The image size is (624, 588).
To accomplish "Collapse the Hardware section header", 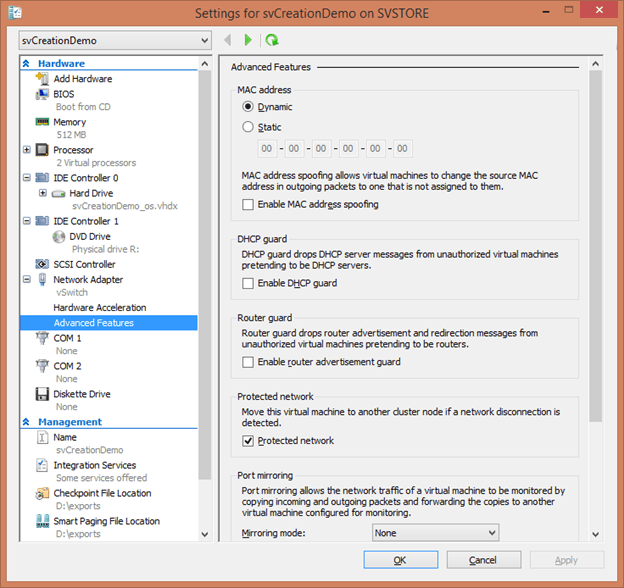I will point(27,64).
